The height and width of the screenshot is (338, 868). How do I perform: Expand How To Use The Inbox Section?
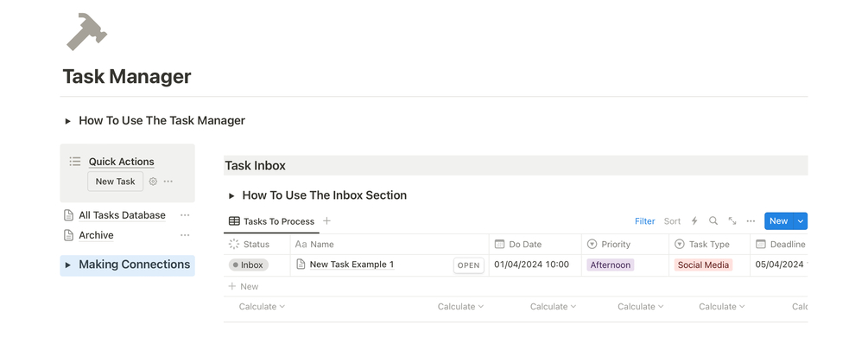pos(232,195)
